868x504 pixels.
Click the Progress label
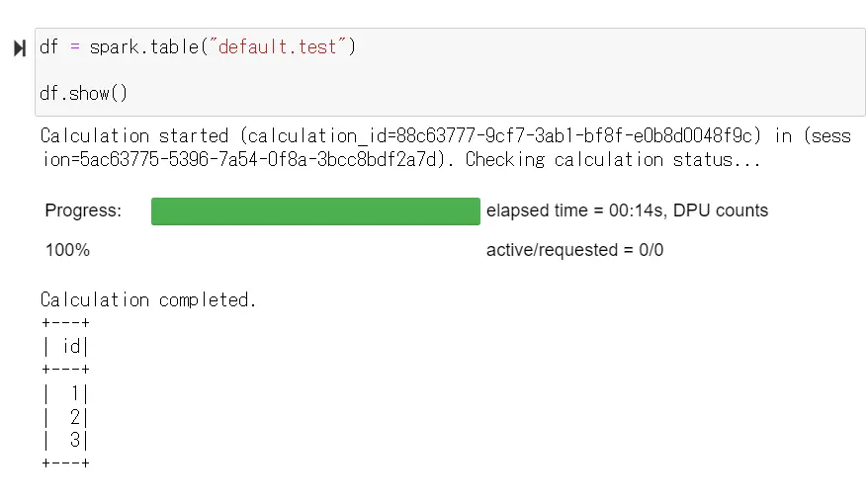(x=83, y=210)
